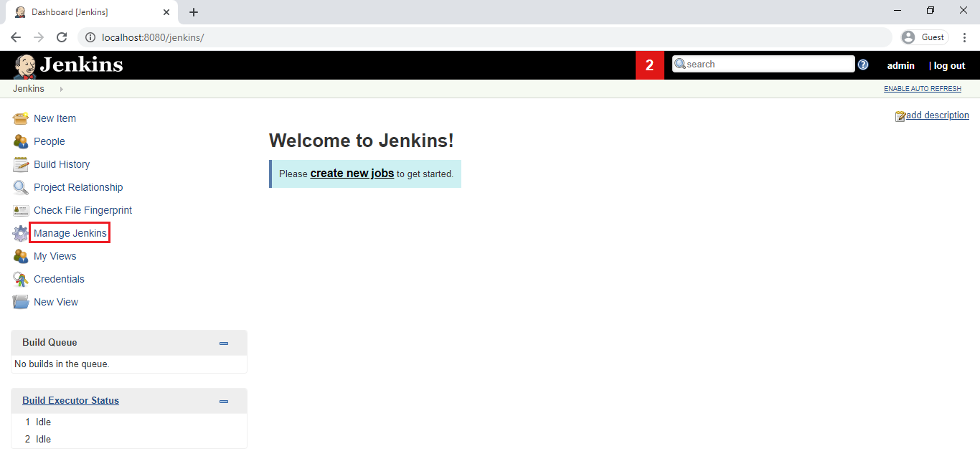
Task: Click the Jenkins breadcrumb link
Action: click(x=29, y=89)
